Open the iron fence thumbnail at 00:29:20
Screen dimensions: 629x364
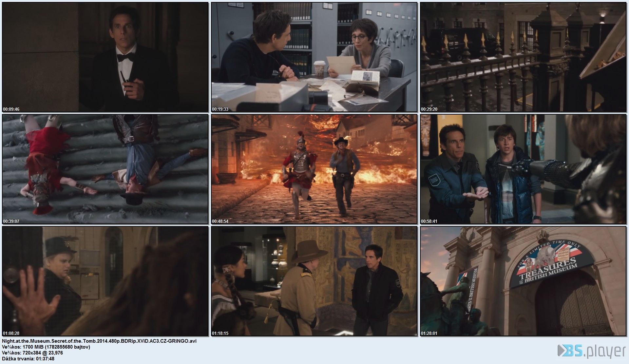click(523, 57)
